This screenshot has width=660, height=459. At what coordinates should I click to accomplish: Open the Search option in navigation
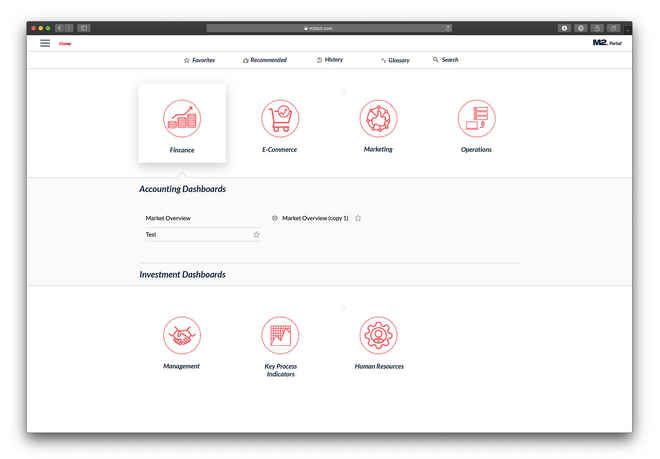(445, 60)
